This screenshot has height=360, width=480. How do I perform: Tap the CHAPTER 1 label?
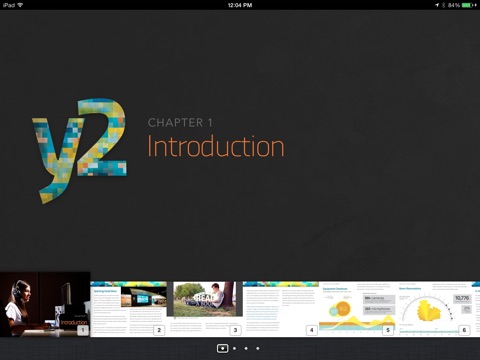[180, 123]
